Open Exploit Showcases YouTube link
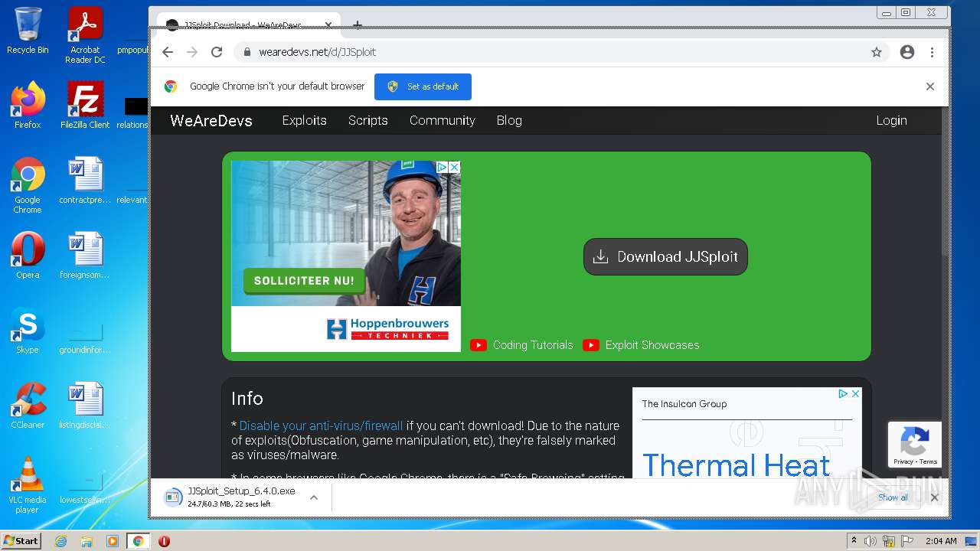The width and height of the screenshot is (980, 551). tap(641, 345)
